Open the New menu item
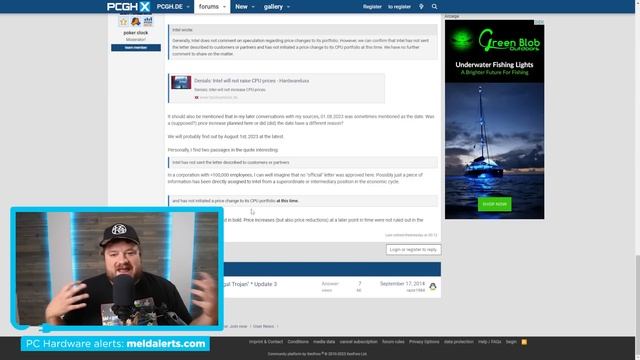The width and height of the screenshot is (640, 360). pos(241,7)
